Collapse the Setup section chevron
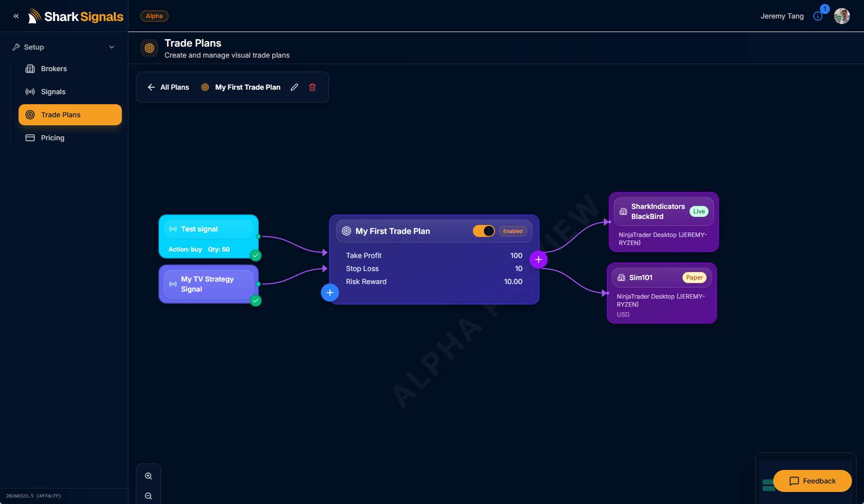The image size is (864, 504). point(112,47)
